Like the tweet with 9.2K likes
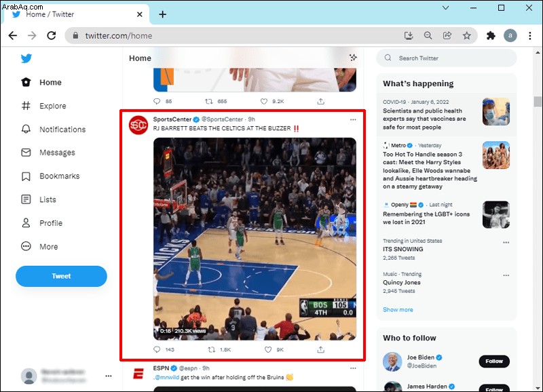Viewport: 543px width, 392px height. tap(264, 101)
